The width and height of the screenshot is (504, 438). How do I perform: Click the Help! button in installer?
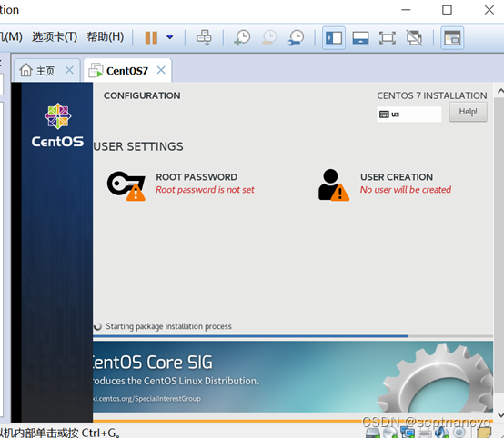tap(468, 112)
